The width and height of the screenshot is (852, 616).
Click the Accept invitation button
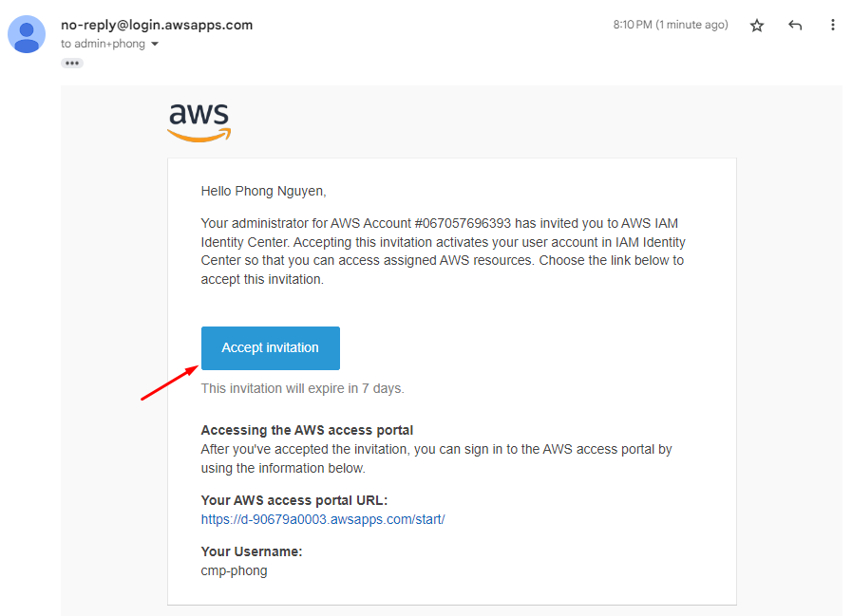click(x=270, y=348)
